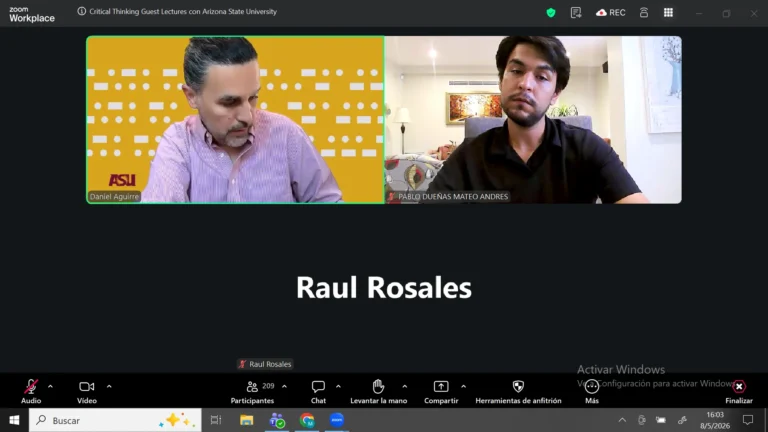Show meeting information icon beside title
The image size is (768, 432).
click(x=82, y=11)
